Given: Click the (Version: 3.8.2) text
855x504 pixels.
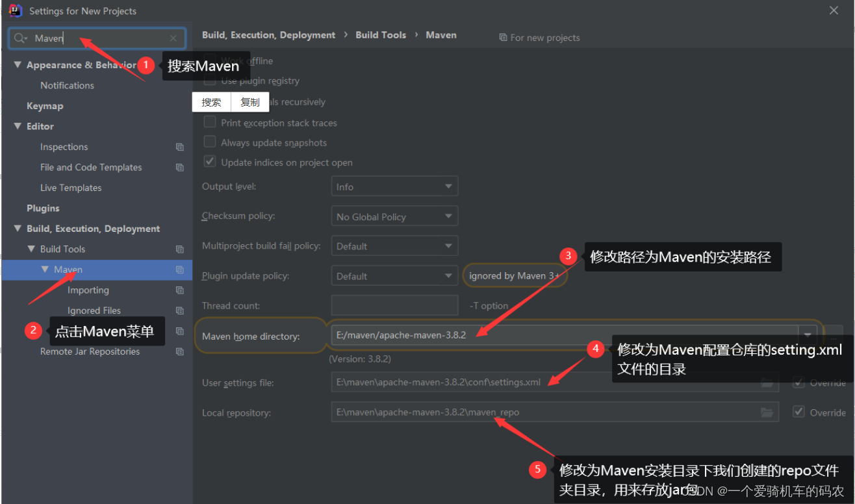Looking at the screenshot, I should pyautogui.click(x=360, y=359).
